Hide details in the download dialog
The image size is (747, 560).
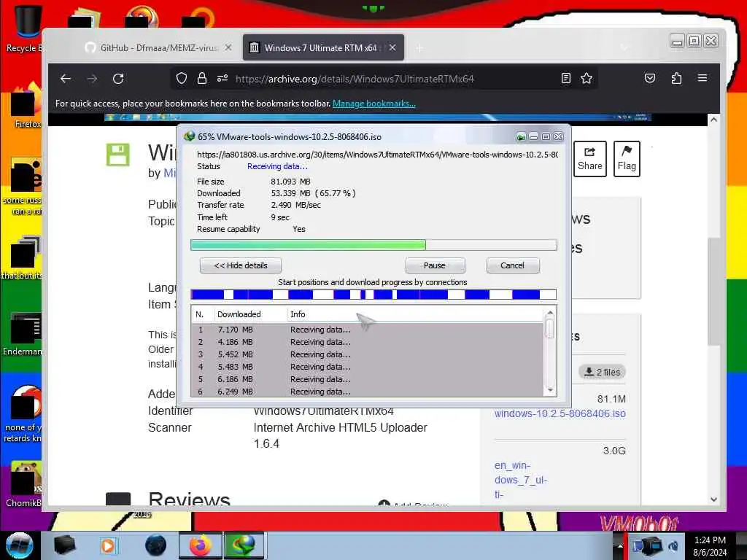pyautogui.click(x=241, y=265)
